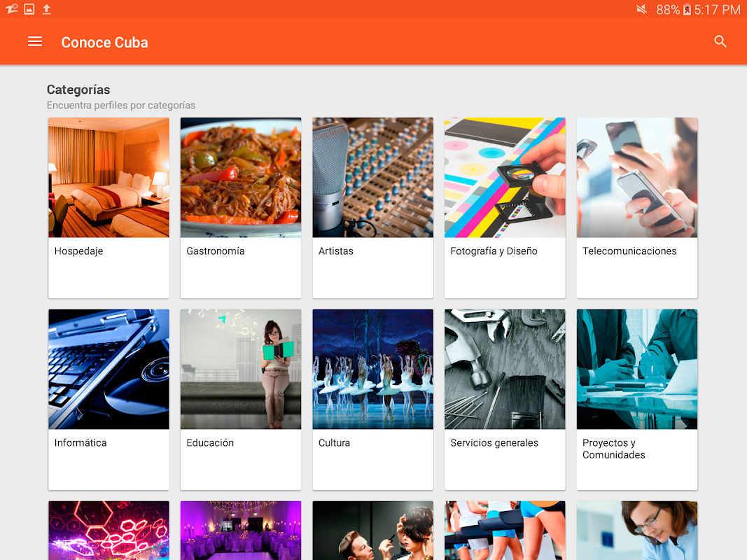This screenshot has width=747, height=560.
Task: Tap the muted sound status icon
Action: (642, 9)
